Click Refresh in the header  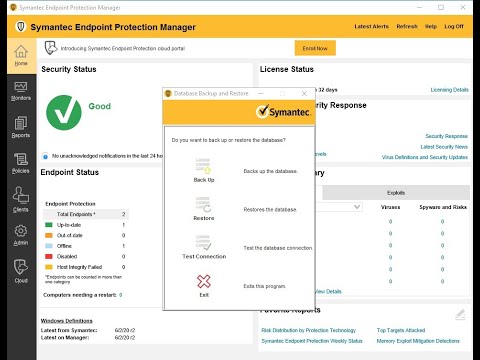coord(407,26)
